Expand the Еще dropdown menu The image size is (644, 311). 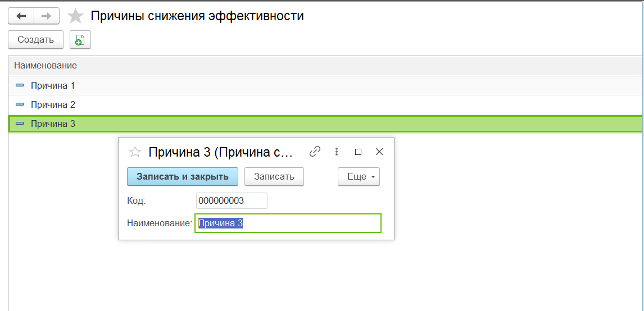point(359,177)
